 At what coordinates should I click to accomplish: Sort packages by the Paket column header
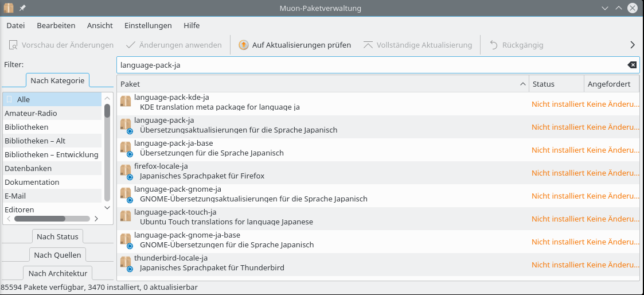tap(321, 84)
